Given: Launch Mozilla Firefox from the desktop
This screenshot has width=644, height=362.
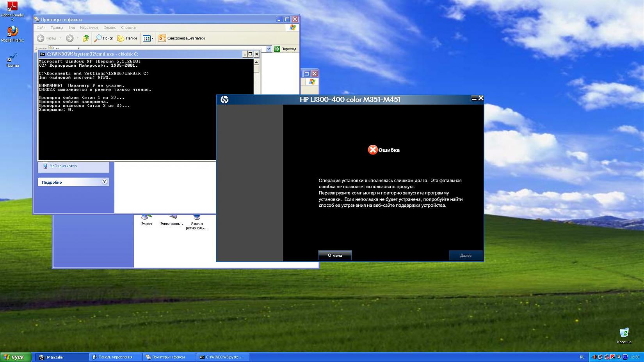Looking at the screenshot, I should tap(12, 34).
